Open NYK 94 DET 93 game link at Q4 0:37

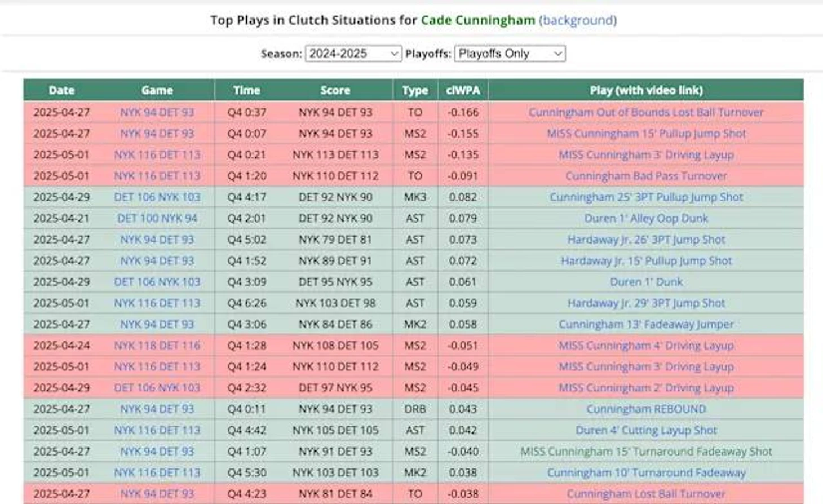(x=157, y=112)
